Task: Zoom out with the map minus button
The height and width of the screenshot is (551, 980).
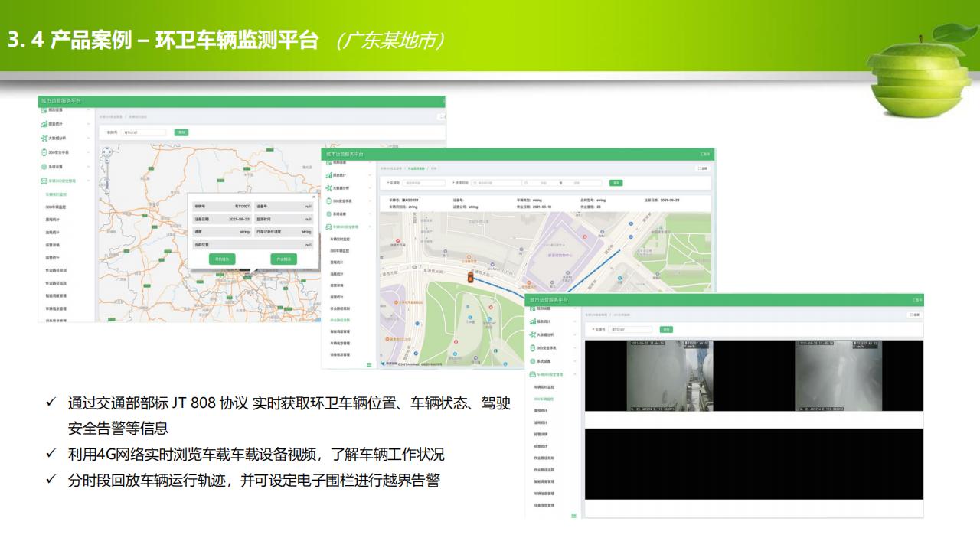Action: coord(107,191)
